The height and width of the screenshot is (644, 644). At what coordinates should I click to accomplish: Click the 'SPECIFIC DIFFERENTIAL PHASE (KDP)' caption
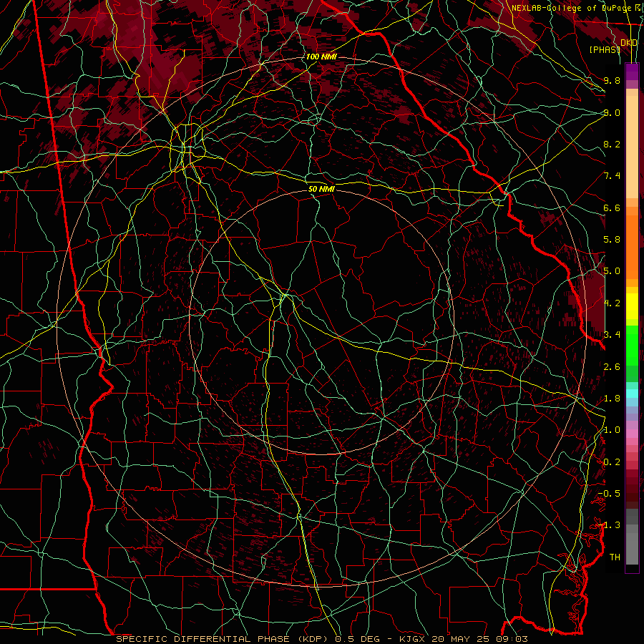(x=223, y=639)
